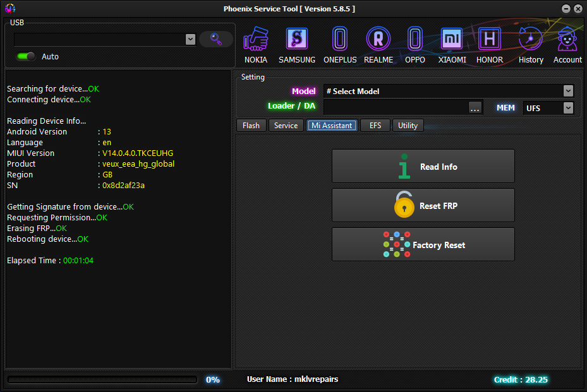Click the Erasing FRP...OK log line
The width and height of the screenshot is (587, 392).
(x=37, y=229)
